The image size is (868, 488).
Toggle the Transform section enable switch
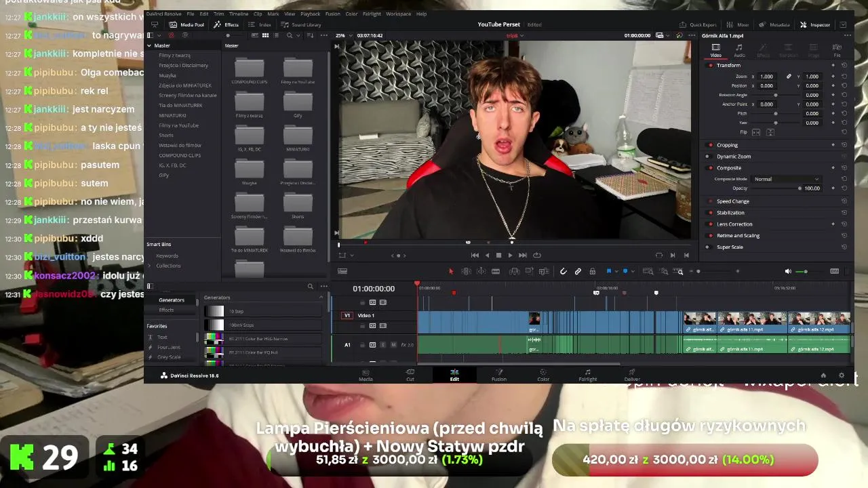pyautogui.click(x=710, y=65)
